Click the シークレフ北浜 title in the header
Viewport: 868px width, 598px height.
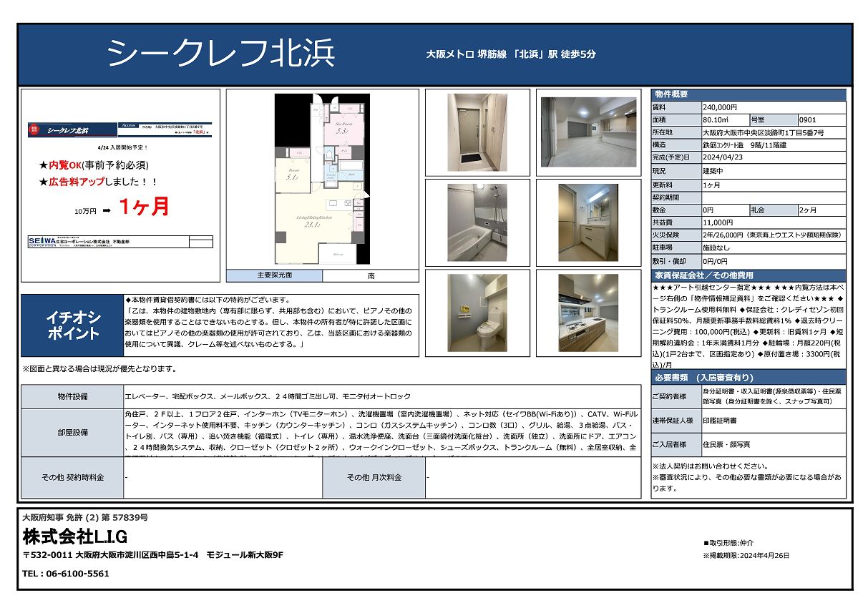221,54
